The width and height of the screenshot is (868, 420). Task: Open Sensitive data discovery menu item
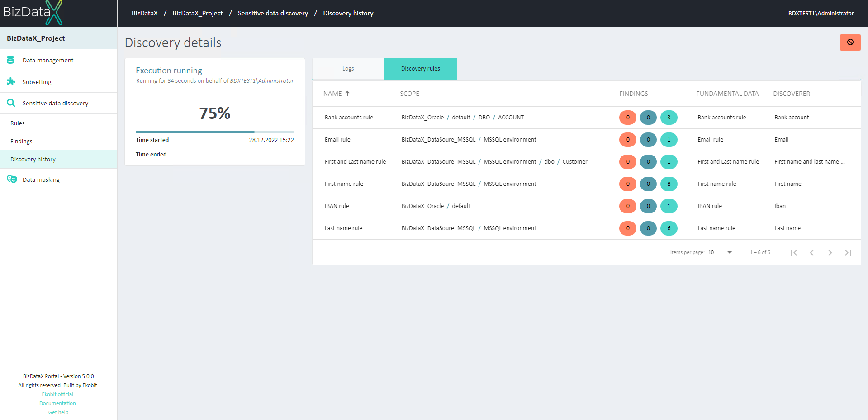tap(58, 103)
